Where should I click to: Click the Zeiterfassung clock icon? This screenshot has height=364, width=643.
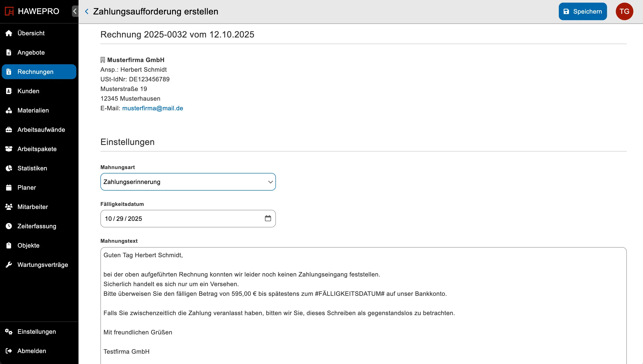[x=9, y=226]
